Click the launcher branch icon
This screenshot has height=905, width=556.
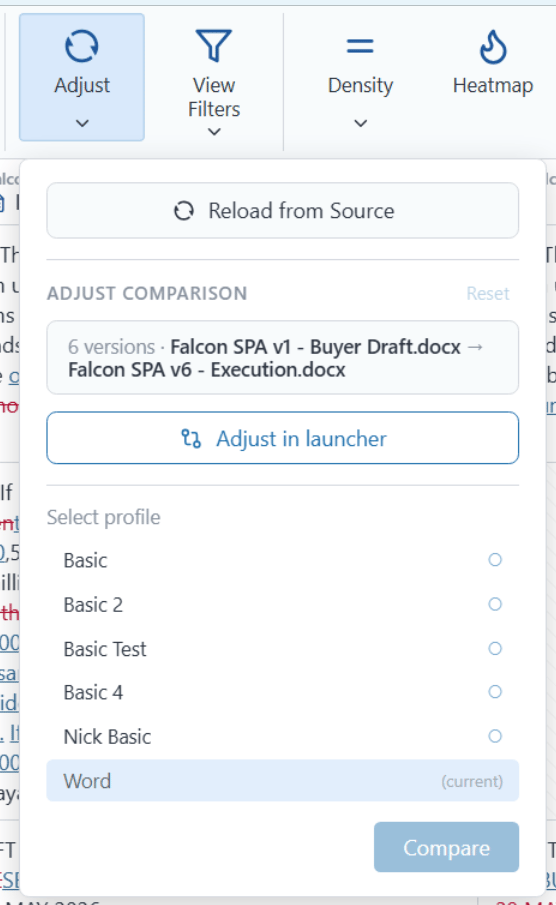(x=191, y=439)
